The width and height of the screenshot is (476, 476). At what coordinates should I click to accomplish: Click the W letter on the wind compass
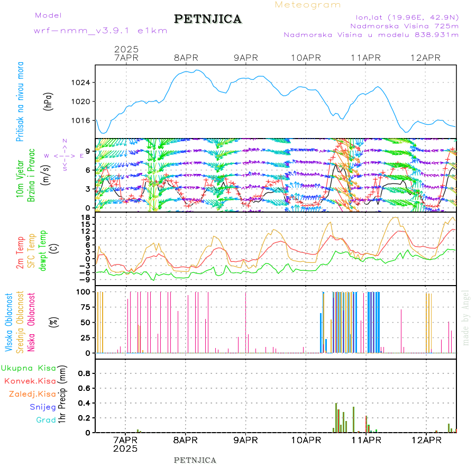click(x=47, y=156)
